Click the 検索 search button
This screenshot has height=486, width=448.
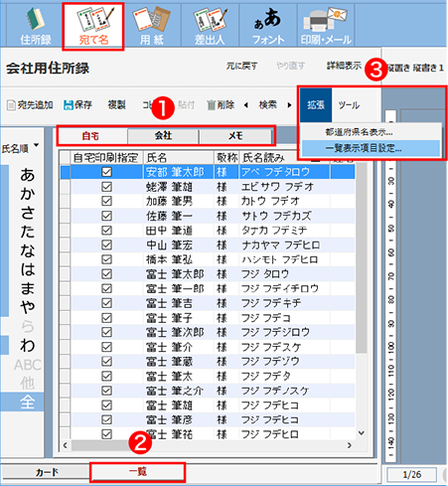pyautogui.click(x=267, y=105)
